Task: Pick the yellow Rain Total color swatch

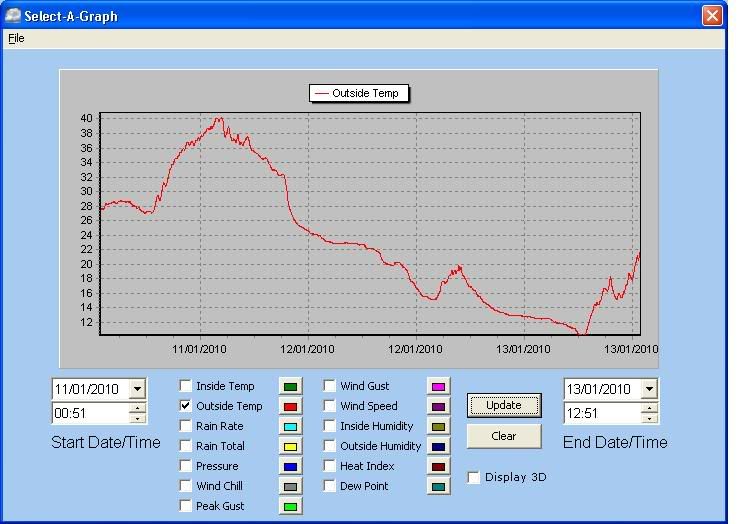Action: pos(290,447)
